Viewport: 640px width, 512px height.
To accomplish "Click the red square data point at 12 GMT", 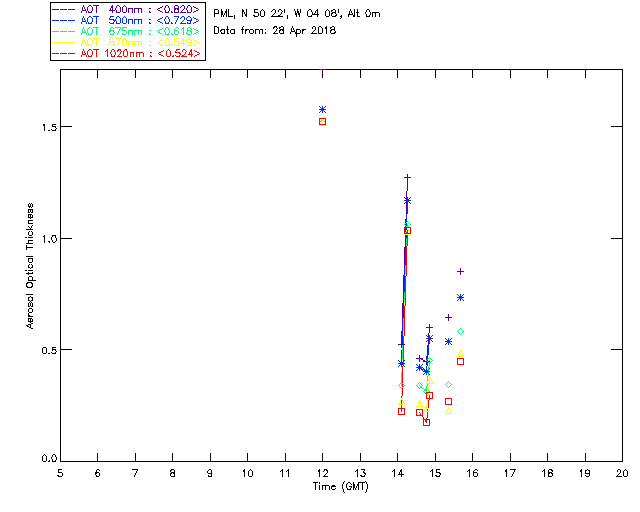I will pyautogui.click(x=322, y=122).
